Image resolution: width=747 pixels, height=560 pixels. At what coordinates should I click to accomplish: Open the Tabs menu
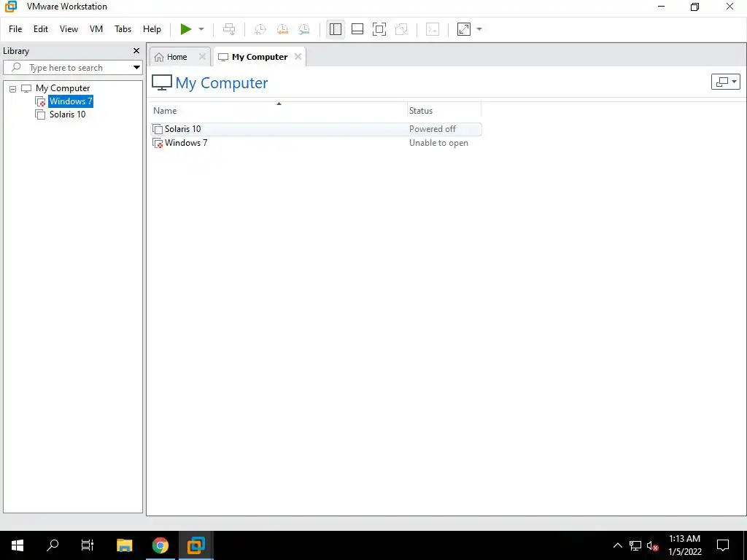click(123, 29)
